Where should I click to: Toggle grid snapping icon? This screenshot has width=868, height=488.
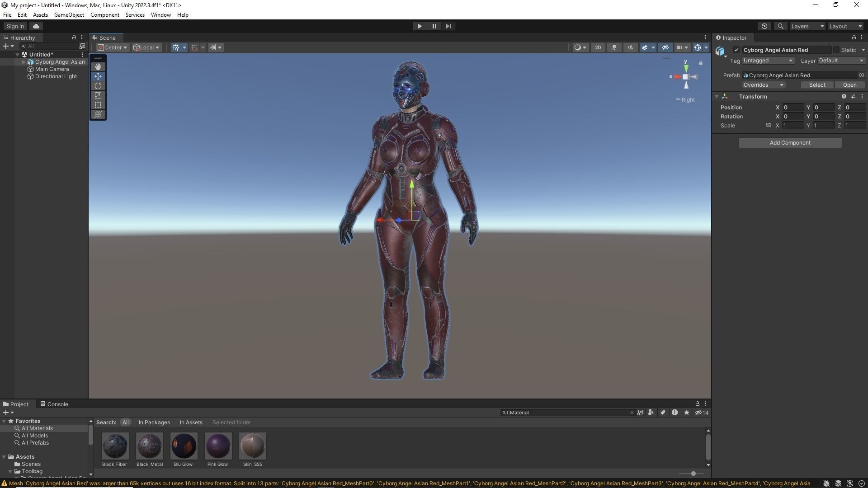194,47
